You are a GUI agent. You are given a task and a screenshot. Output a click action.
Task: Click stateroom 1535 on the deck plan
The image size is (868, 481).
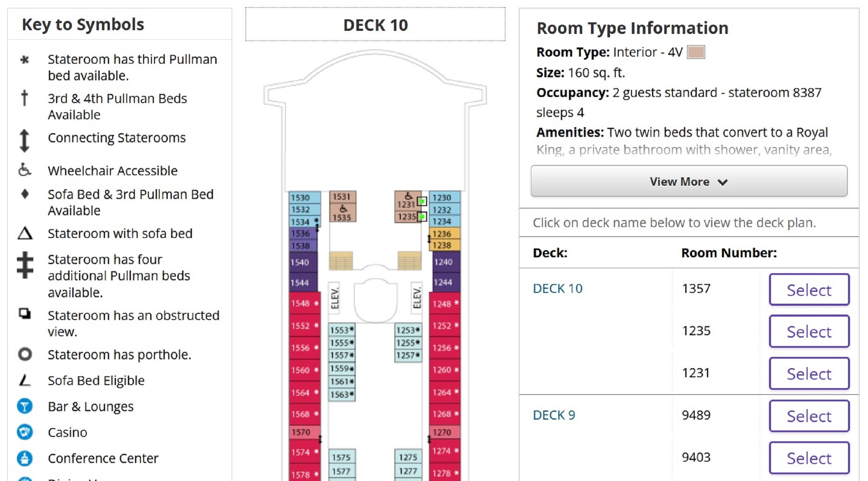(x=342, y=213)
